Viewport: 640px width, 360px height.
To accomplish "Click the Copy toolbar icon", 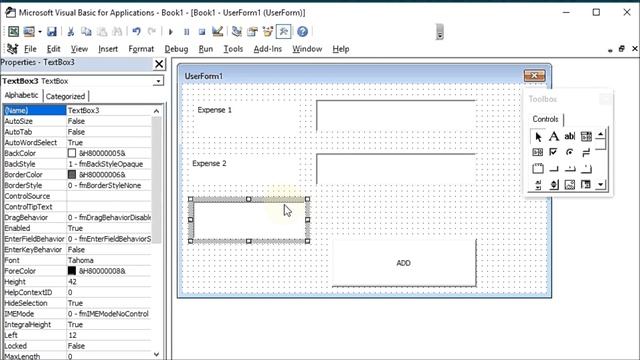I will (86, 31).
